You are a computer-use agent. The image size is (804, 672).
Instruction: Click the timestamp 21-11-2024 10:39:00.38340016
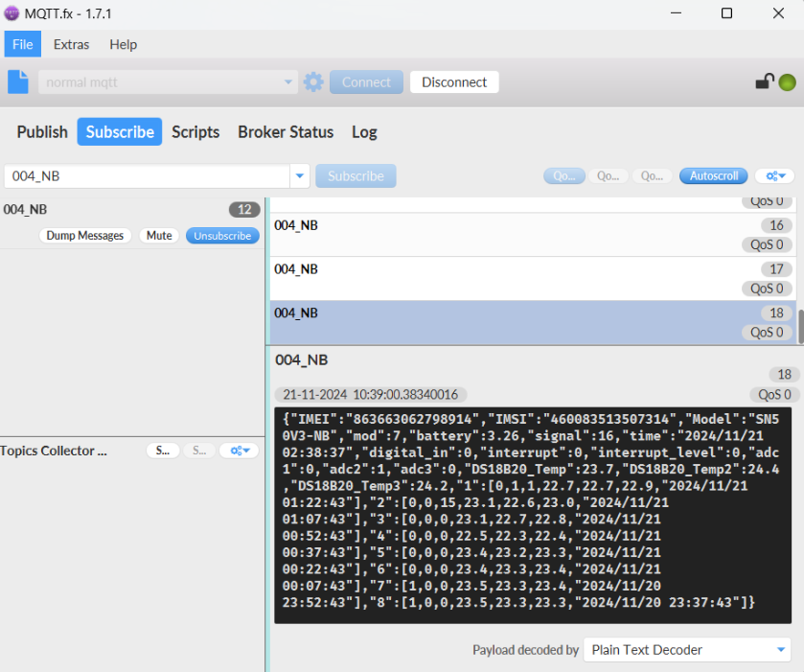(370, 395)
